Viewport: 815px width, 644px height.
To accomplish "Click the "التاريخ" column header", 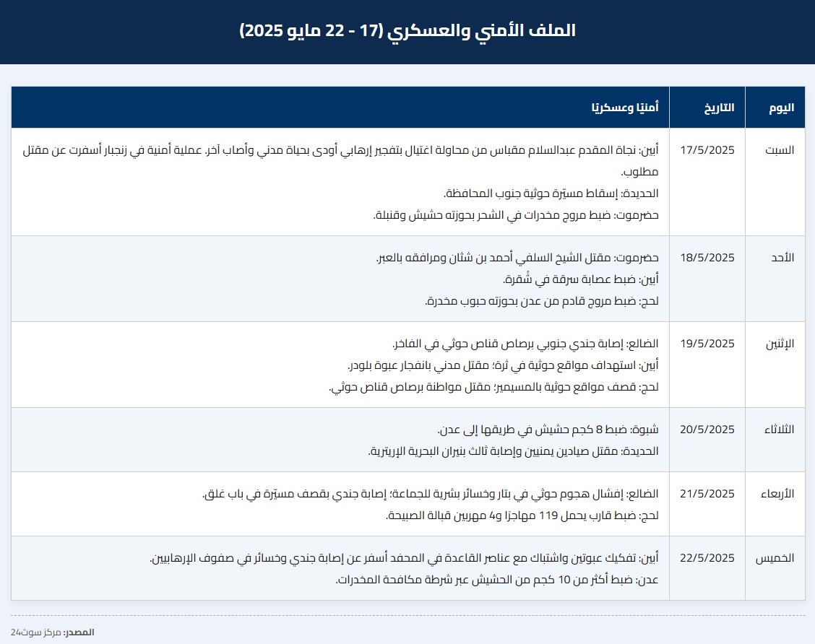I will pyautogui.click(x=719, y=108).
